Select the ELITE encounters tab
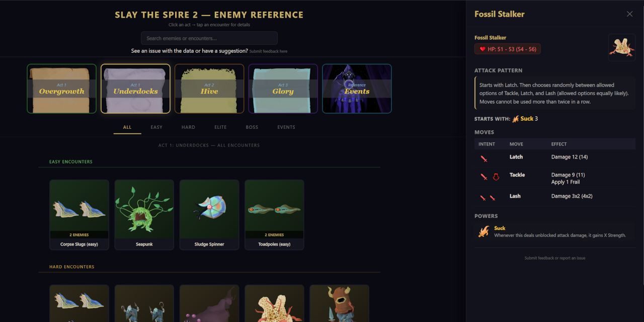 [x=220, y=127]
